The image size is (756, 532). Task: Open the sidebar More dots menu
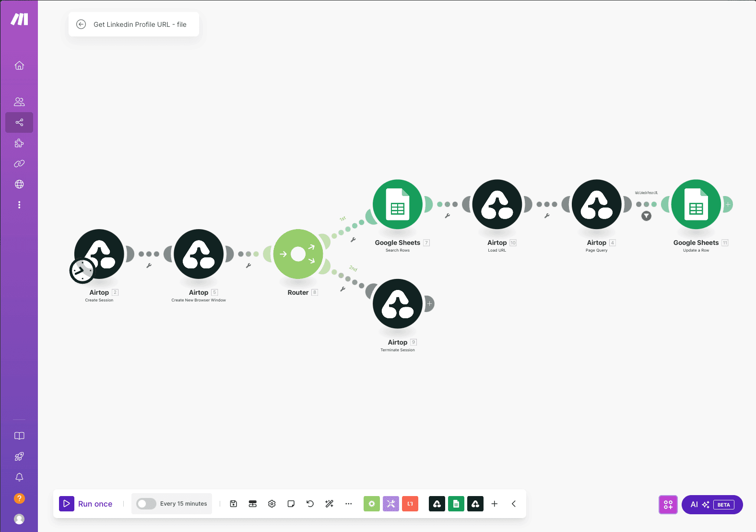point(19,205)
